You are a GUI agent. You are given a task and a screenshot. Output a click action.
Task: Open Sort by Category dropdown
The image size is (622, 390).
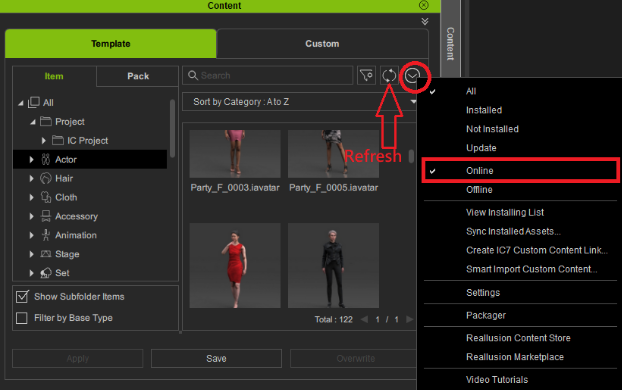tap(299, 102)
